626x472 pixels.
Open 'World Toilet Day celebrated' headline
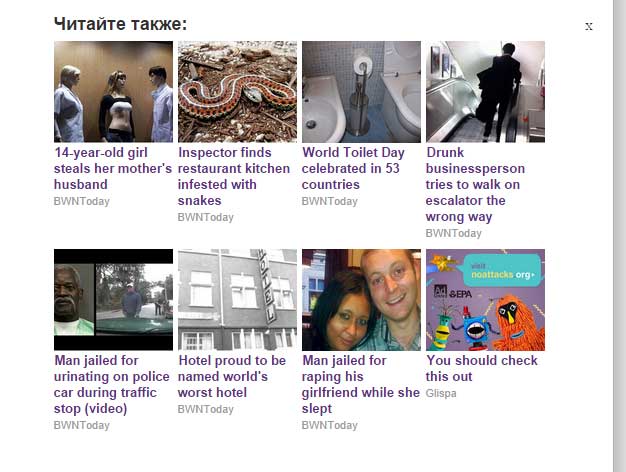point(353,169)
